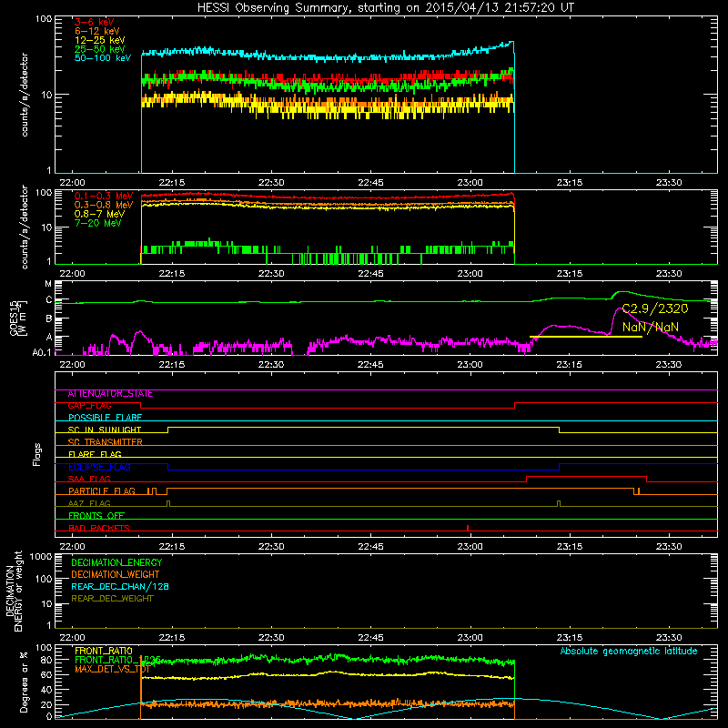Select the 50-100 keV legend label

[x=103, y=58]
